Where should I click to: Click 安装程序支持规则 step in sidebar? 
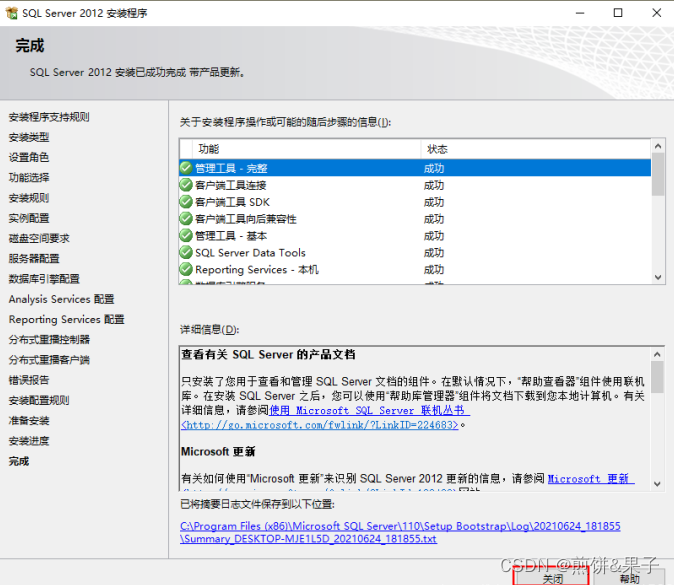(49, 117)
